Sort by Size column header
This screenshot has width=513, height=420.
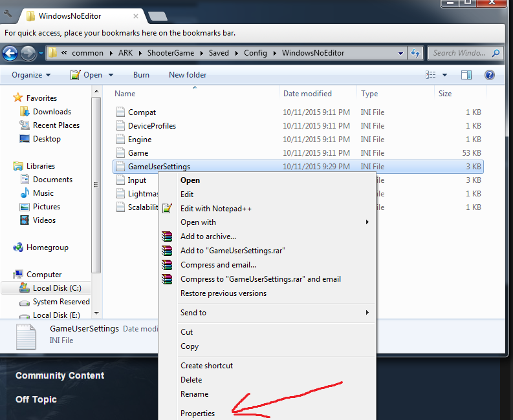click(461, 94)
